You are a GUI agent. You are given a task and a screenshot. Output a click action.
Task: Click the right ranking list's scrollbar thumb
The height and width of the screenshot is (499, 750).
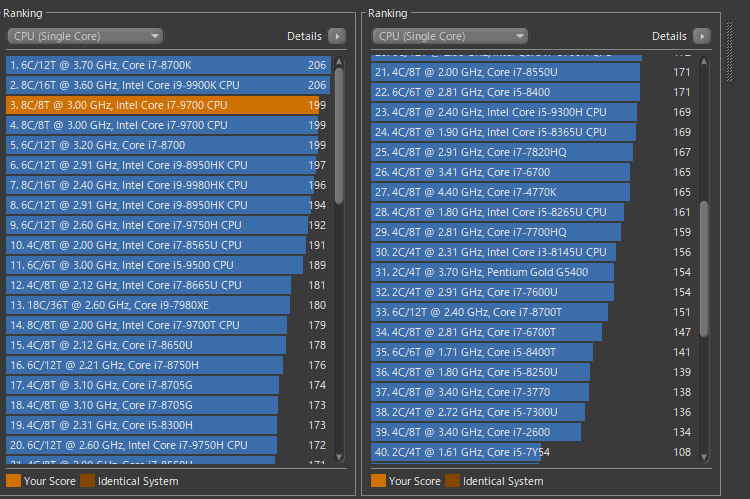704,269
